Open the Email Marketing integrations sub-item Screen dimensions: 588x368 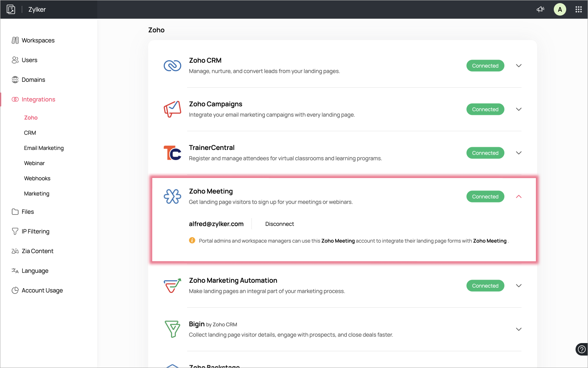(44, 148)
